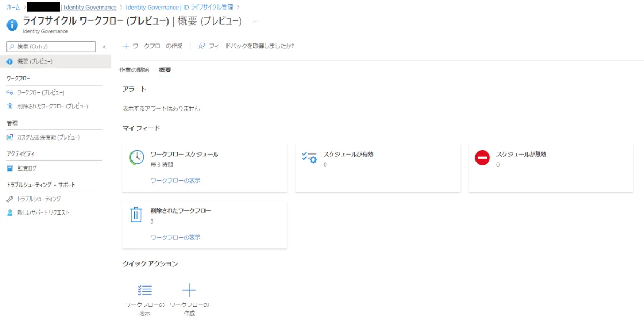Go to ホーム breadcrumb
Image resolution: width=644 pixels, height=330 pixels.
coord(13,7)
